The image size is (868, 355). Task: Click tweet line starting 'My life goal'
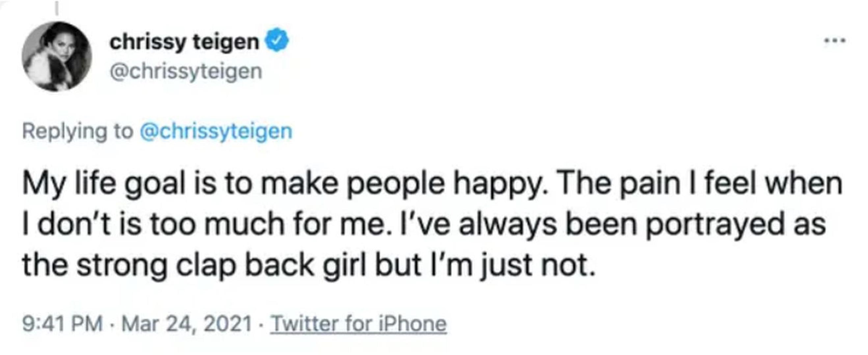[431, 184]
